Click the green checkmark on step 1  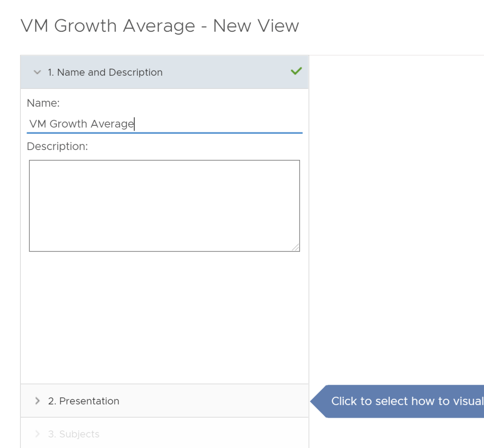tap(296, 71)
